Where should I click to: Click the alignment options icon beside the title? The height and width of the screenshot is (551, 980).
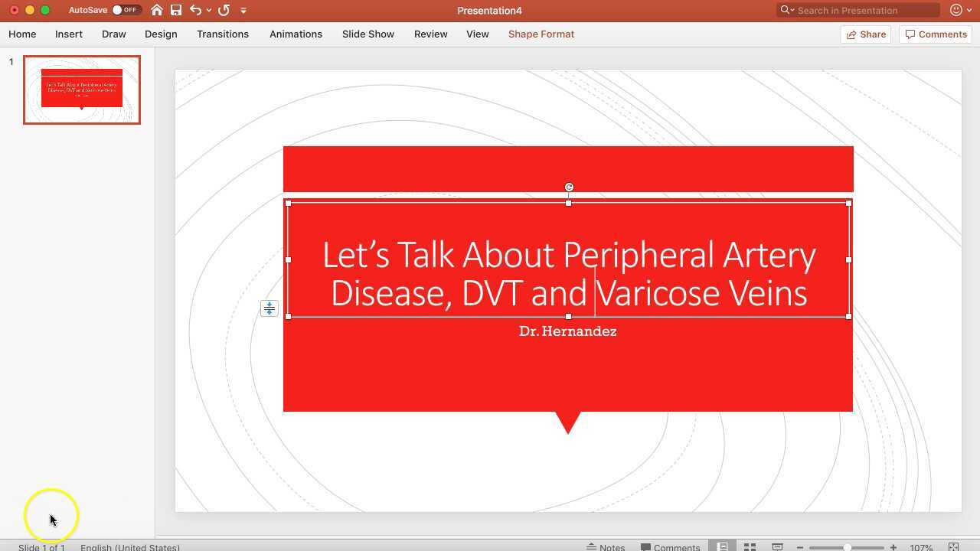tap(269, 308)
